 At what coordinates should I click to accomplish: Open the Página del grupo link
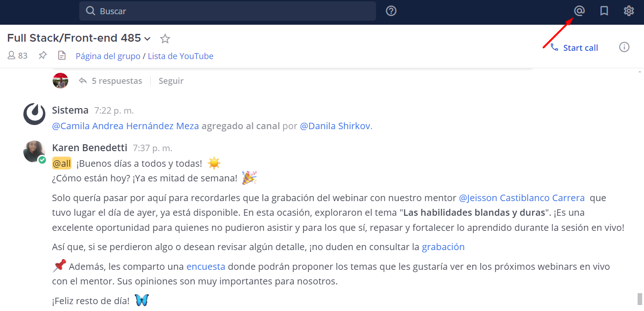(108, 56)
